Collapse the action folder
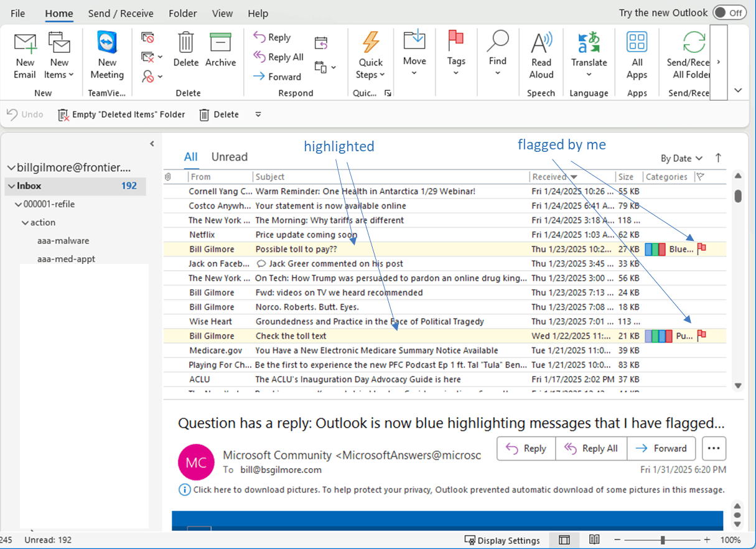Image resolution: width=756 pixels, height=549 pixels. coord(26,222)
